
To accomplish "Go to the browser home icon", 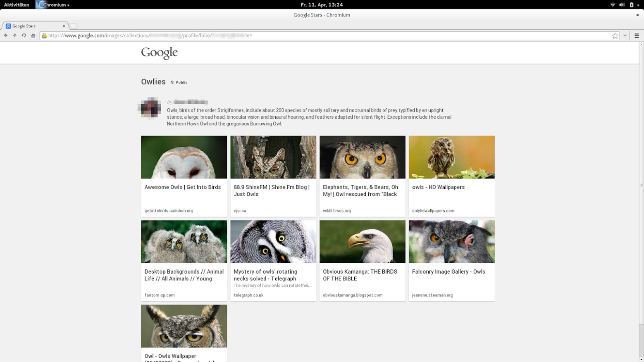I will click(x=33, y=36).
